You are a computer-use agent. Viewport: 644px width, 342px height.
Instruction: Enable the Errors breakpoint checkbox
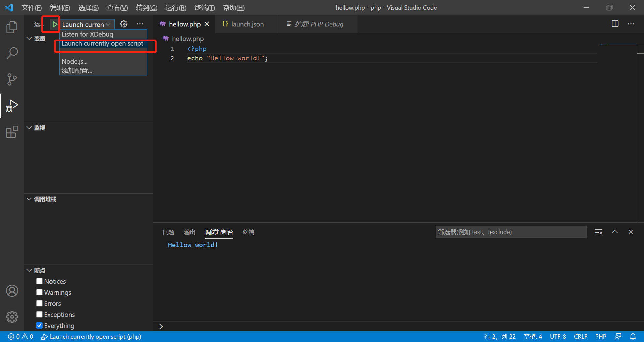coord(40,303)
